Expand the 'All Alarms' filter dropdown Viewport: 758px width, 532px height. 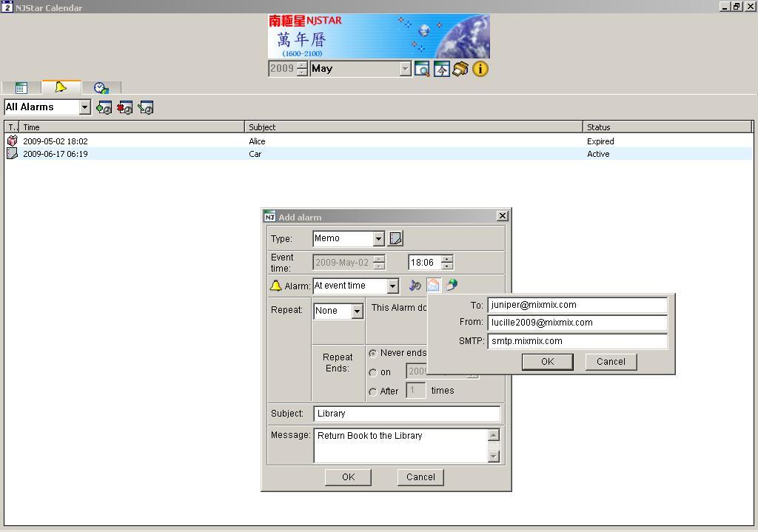[x=84, y=107]
